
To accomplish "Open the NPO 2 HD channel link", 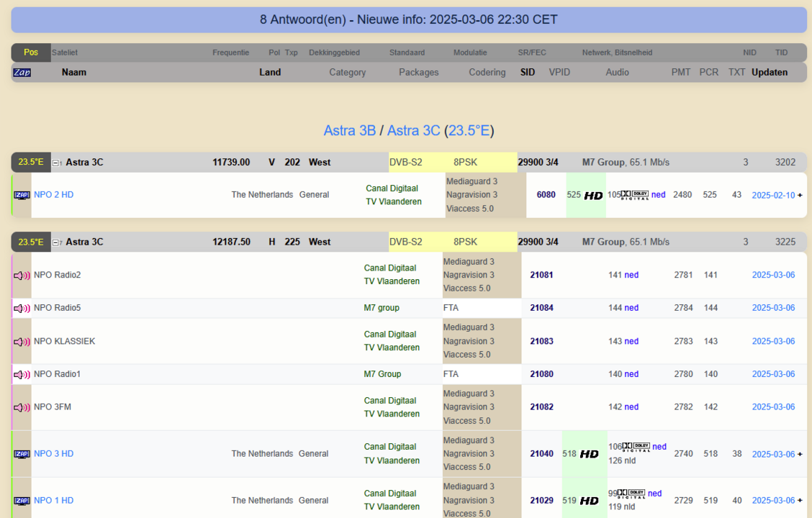I will pos(53,195).
